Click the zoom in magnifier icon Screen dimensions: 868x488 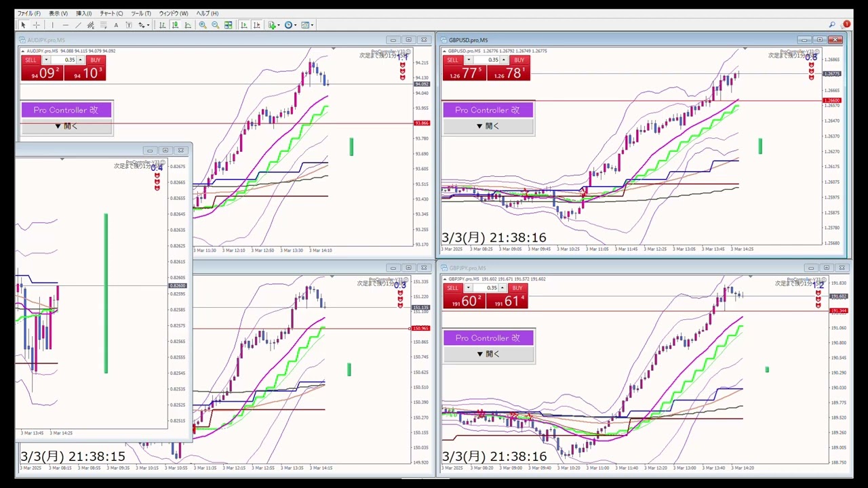(202, 25)
